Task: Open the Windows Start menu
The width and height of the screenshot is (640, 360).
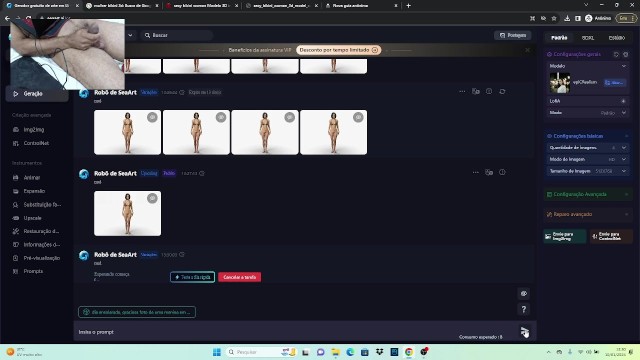Action: coord(217,352)
